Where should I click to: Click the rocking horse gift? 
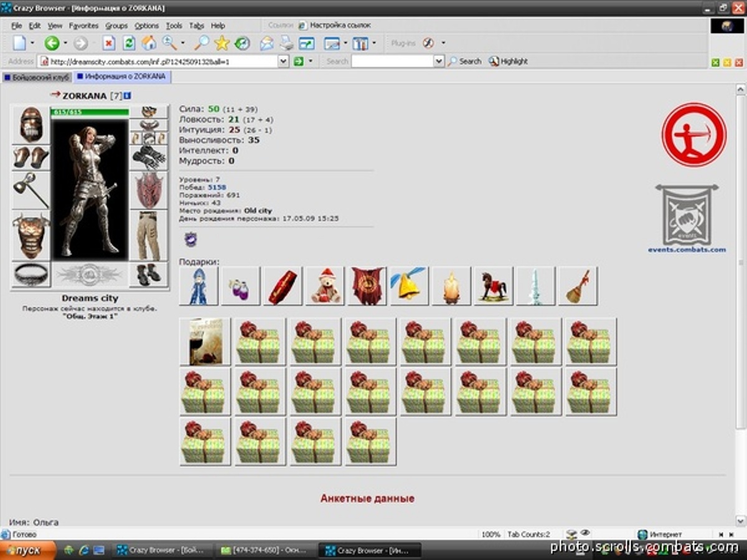[494, 286]
